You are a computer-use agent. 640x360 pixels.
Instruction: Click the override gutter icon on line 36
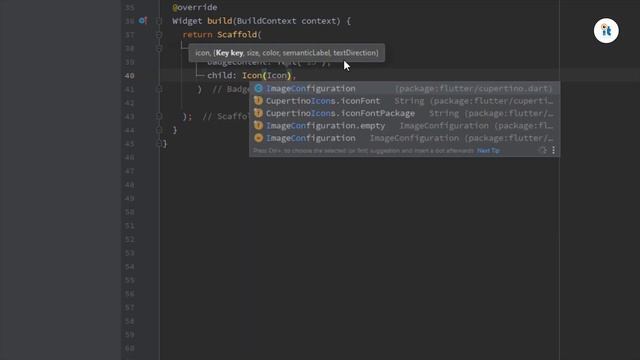click(x=142, y=20)
